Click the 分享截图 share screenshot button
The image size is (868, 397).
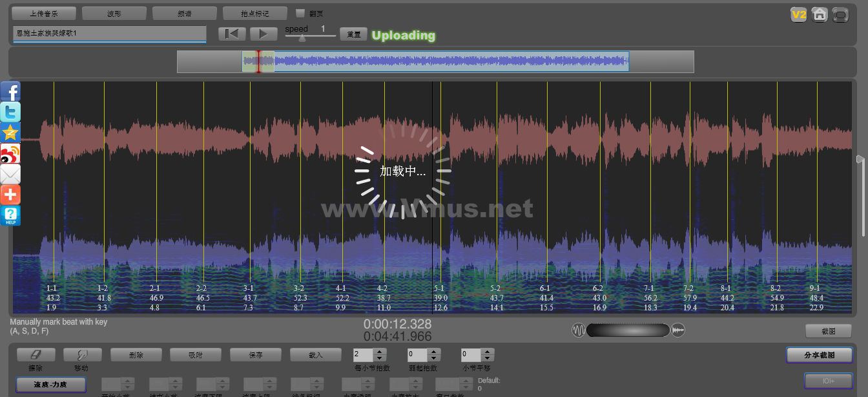(819, 355)
